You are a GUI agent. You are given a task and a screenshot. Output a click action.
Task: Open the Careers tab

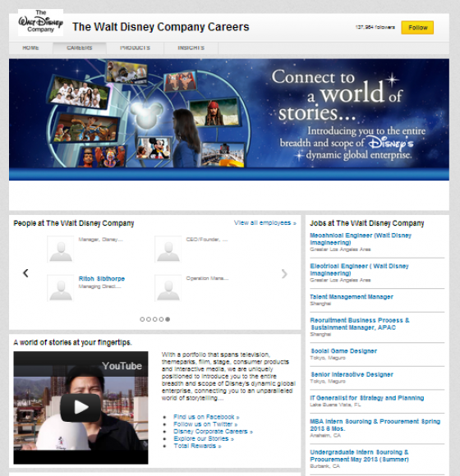coord(80,48)
